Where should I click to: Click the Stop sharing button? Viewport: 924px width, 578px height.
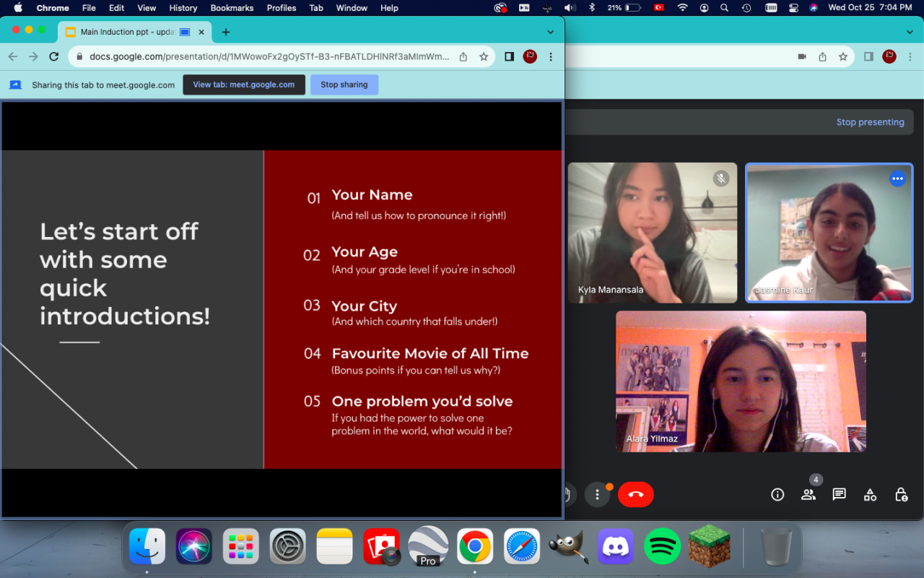click(x=344, y=85)
